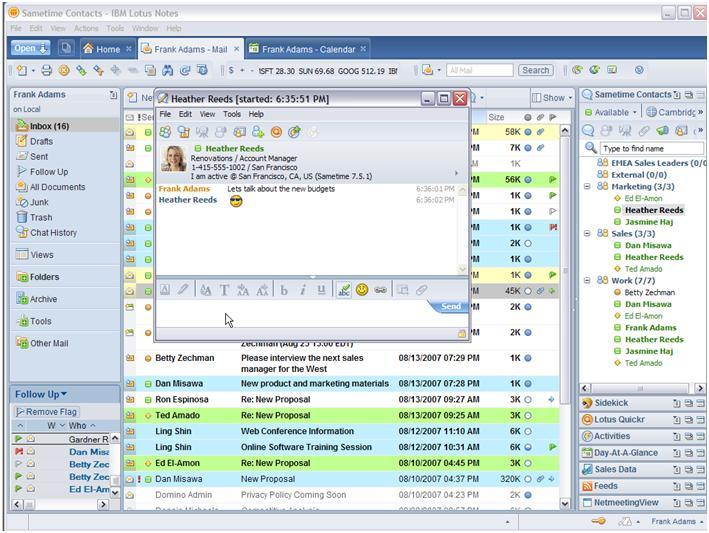The width and height of the screenshot is (709, 533).
Task: Click the Remove Flag button
Action: 47,412
